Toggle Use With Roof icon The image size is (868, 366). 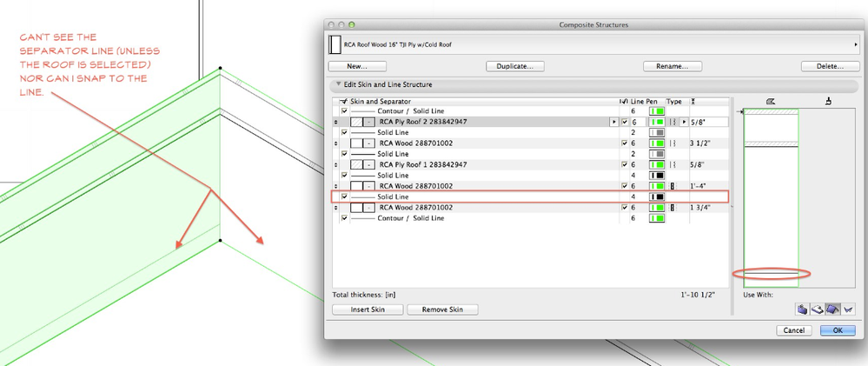[832, 309]
